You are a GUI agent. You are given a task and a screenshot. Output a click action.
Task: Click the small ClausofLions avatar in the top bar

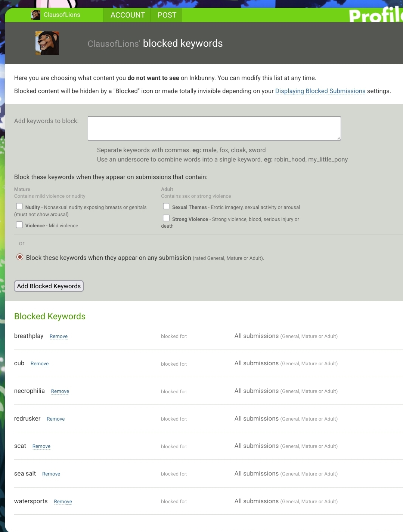tap(36, 15)
